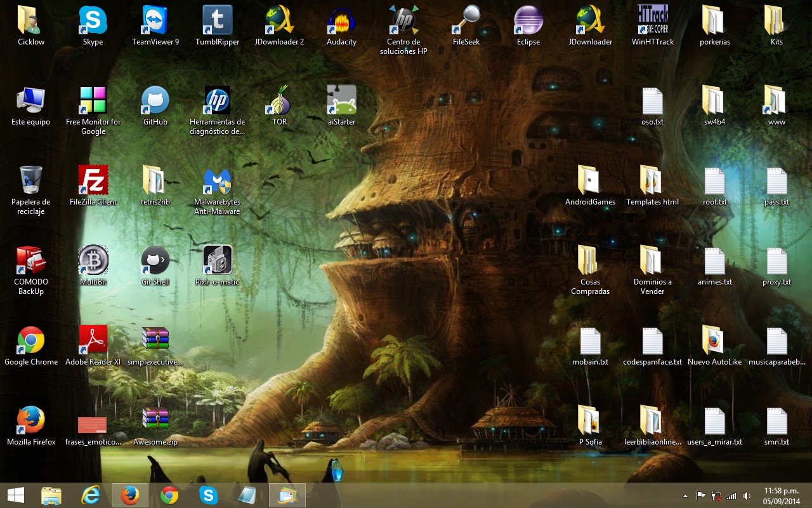Open Skype from the taskbar
This screenshot has height=508, width=812.
click(209, 495)
